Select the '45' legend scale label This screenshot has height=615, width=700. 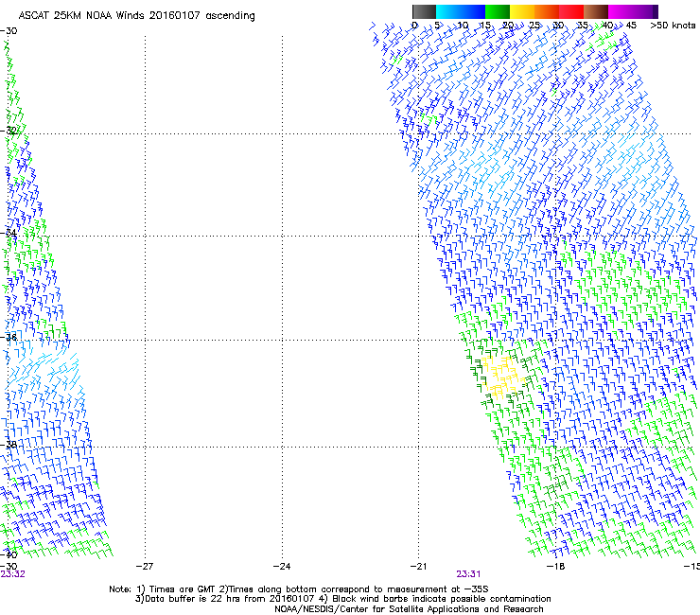point(631,26)
